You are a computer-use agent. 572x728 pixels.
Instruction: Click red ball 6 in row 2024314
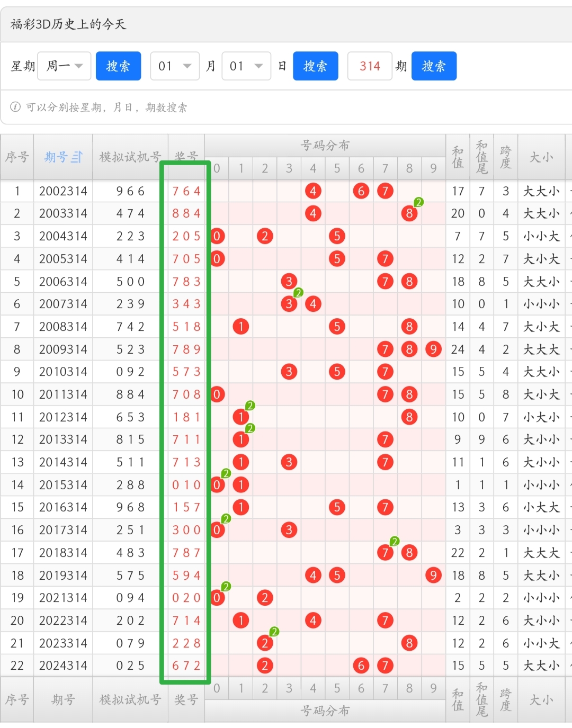[x=361, y=666]
